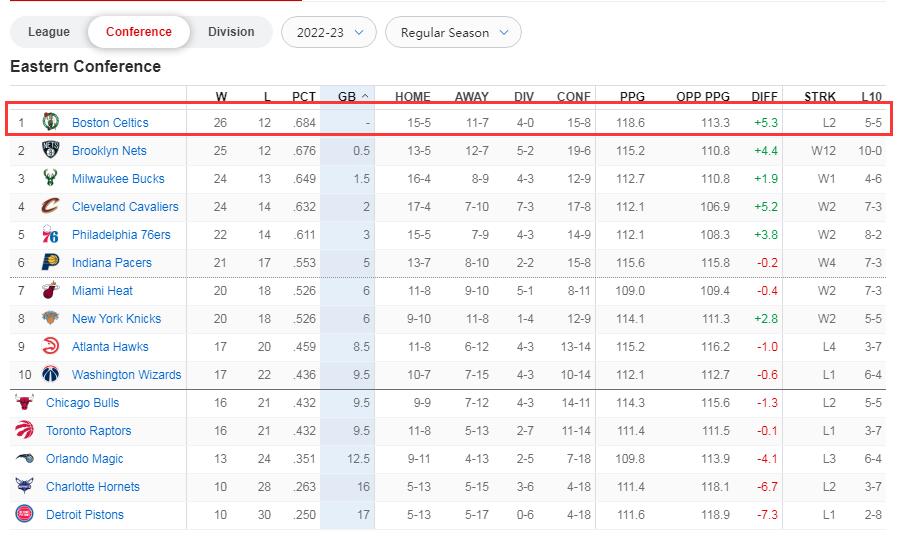This screenshot has height=537, width=897.
Task: Click the Atlanta Hawks team logo
Action: coord(50,346)
